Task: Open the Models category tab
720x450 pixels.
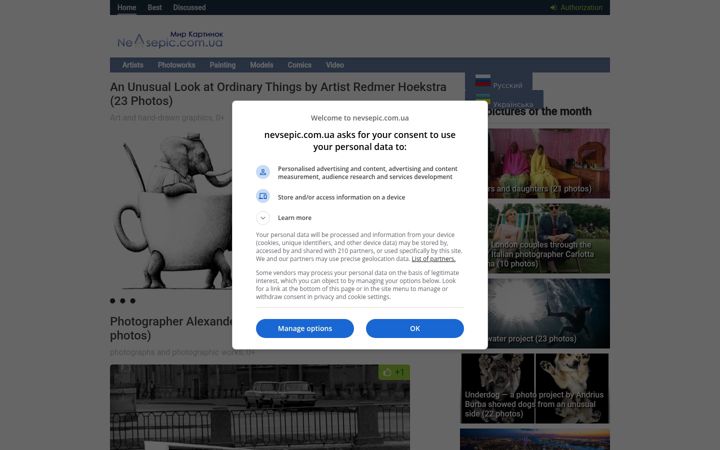Action: click(262, 65)
